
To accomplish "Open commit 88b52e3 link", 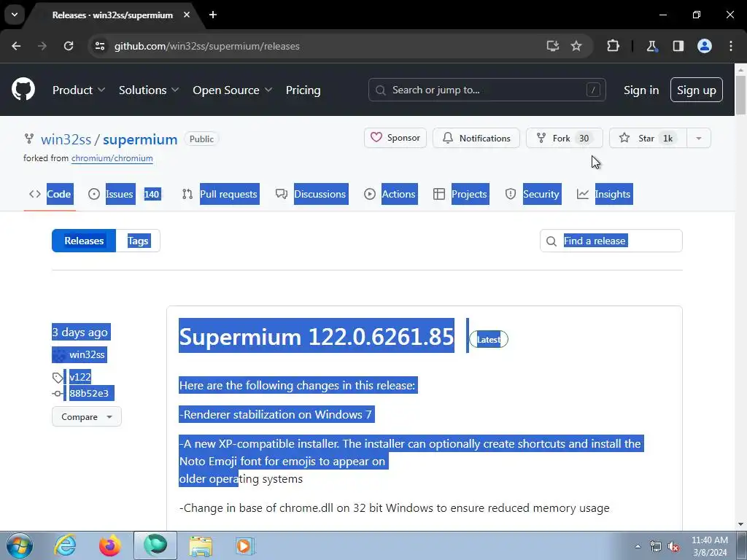I will coord(89,393).
